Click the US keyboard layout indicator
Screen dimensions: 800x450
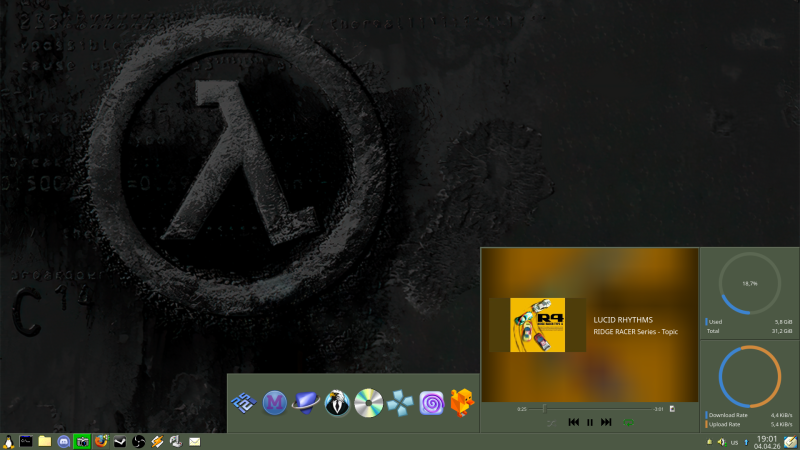(733, 441)
